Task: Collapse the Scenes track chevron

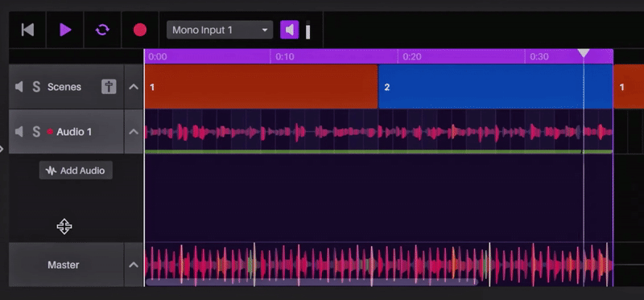Action: pos(134,87)
